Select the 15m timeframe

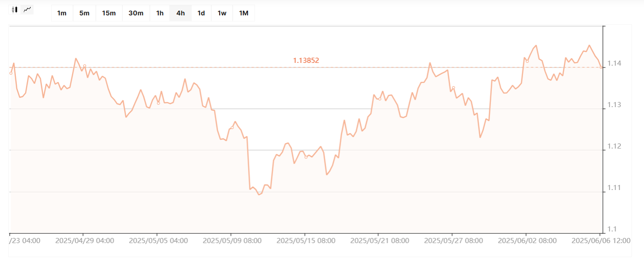click(x=109, y=13)
